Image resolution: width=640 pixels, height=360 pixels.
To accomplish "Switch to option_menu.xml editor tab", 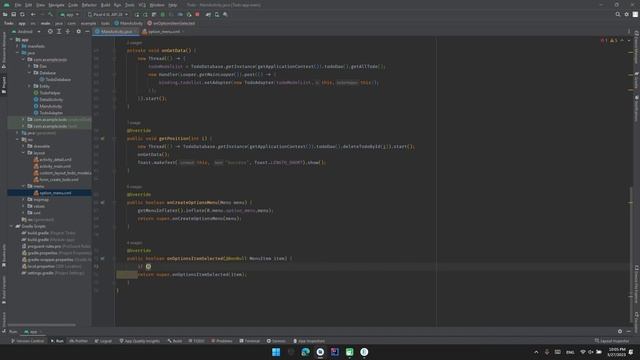I will pyautogui.click(x=164, y=31).
